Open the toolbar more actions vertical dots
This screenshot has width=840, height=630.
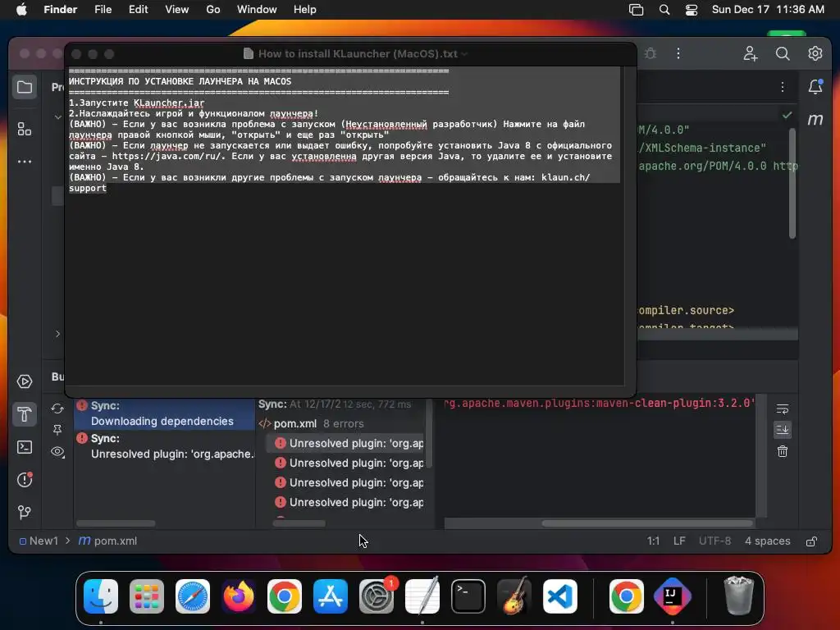(678, 53)
